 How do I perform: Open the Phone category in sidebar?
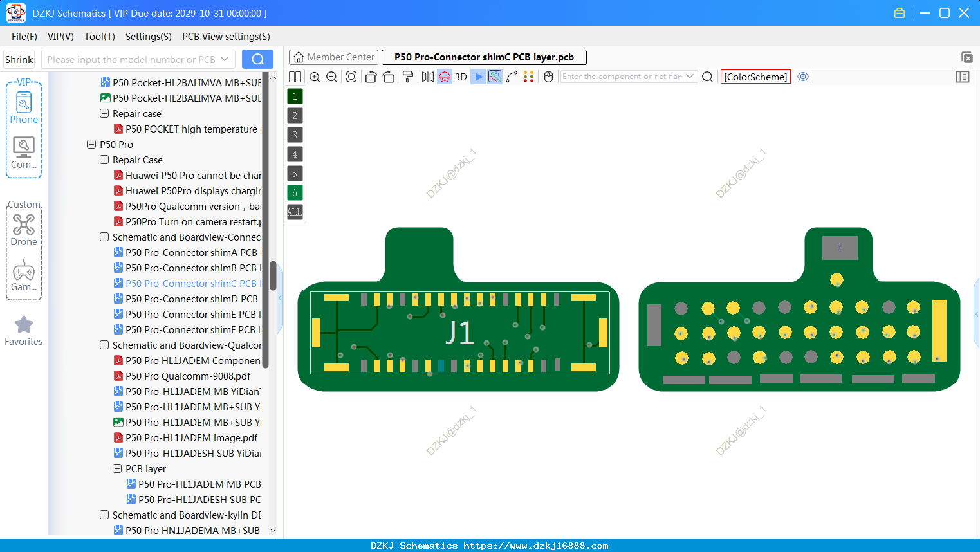coord(24,107)
